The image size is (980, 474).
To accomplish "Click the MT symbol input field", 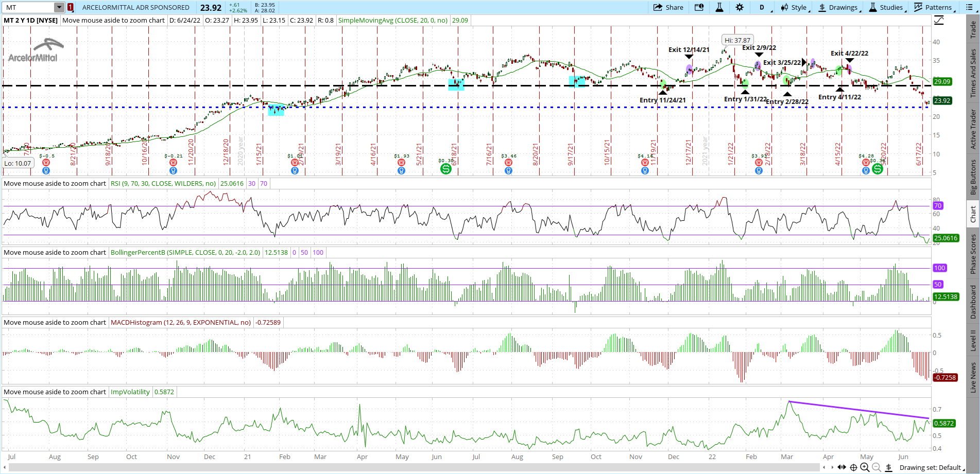I will [x=29, y=7].
